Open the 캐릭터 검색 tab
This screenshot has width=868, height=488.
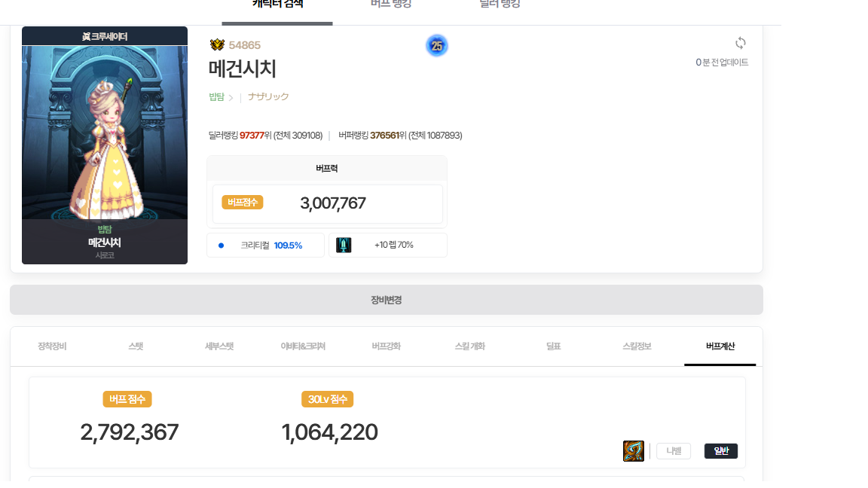[x=277, y=5]
